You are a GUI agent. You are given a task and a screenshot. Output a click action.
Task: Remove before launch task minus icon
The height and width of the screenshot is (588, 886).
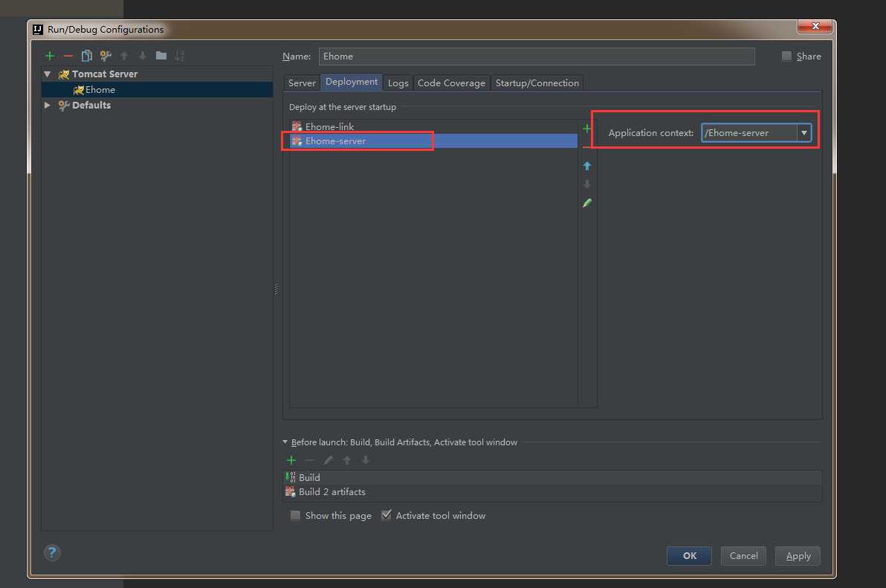click(x=310, y=460)
